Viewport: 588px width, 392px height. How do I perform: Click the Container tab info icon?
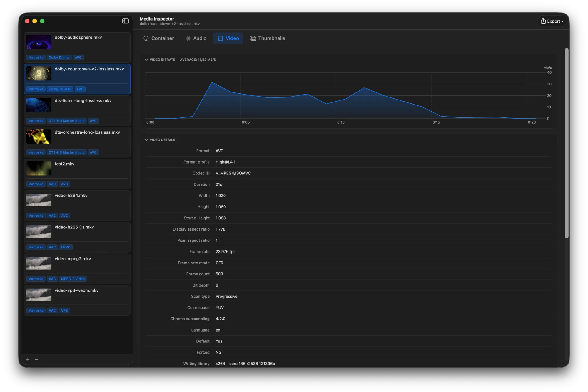(x=146, y=38)
